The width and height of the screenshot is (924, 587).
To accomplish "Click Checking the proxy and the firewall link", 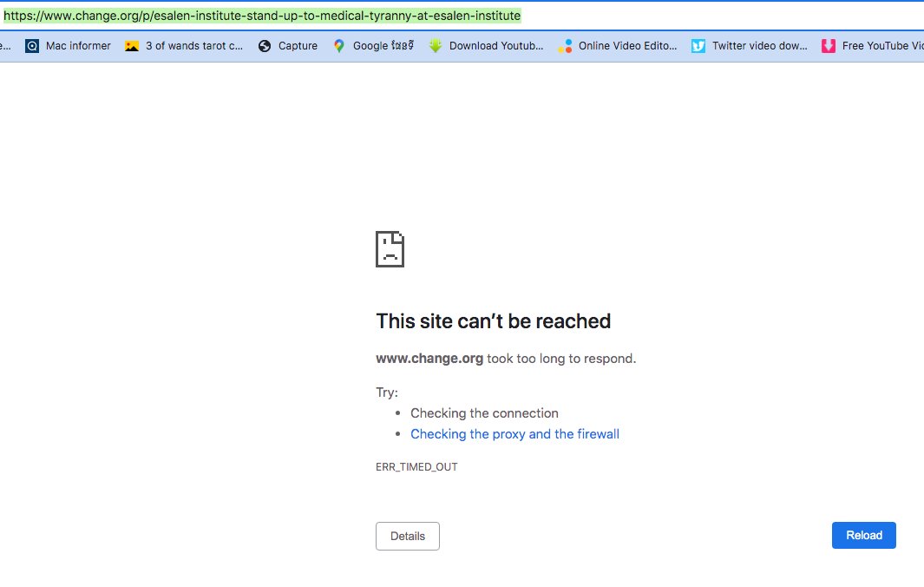I will click(515, 434).
